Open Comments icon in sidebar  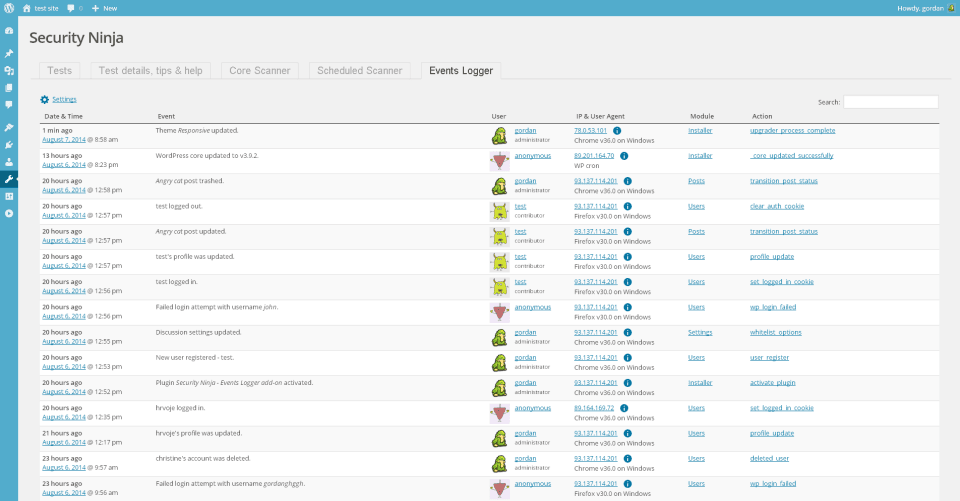[x=9, y=105]
